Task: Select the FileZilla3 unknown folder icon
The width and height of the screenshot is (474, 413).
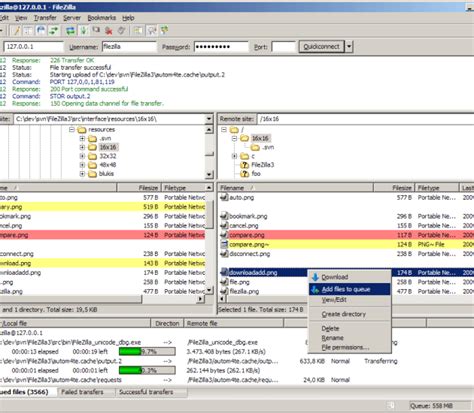Action: [x=245, y=165]
